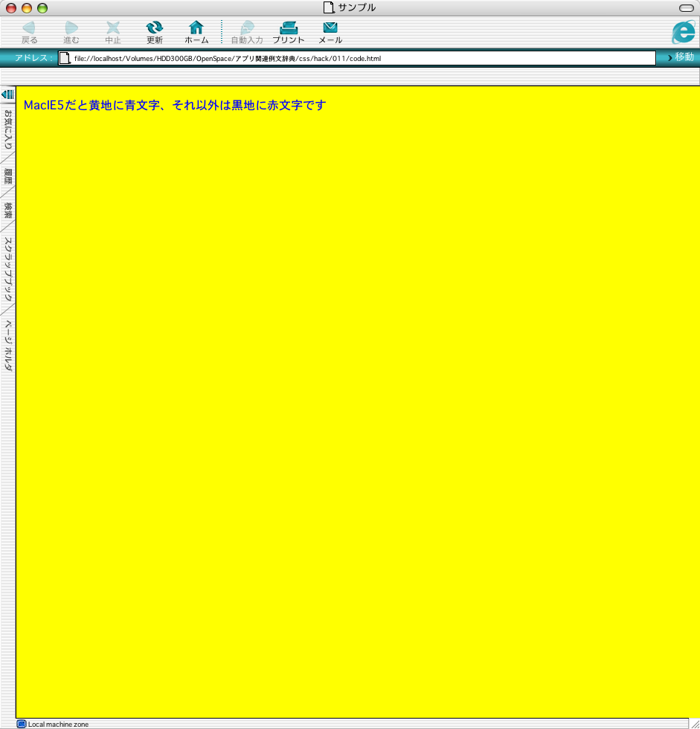The height and width of the screenshot is (729, 700).
Task: Open the 履歴 (History) side tab
Action: click(x=7, y=177)
